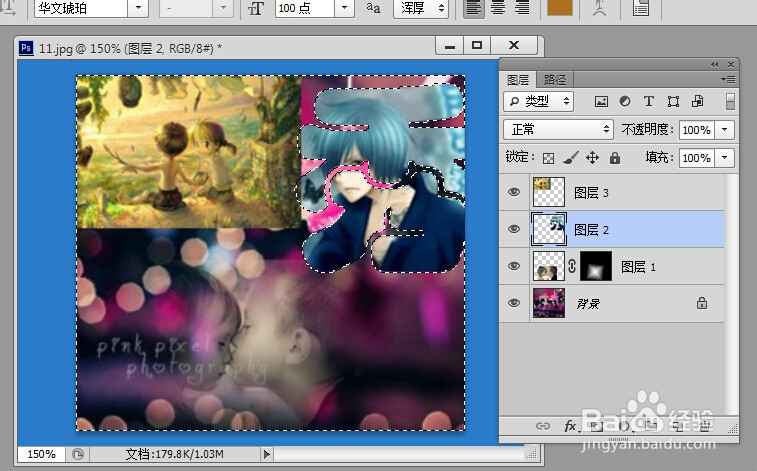Open the layers panel menu
Screen dimensions: 757x471
click(728, 80)
